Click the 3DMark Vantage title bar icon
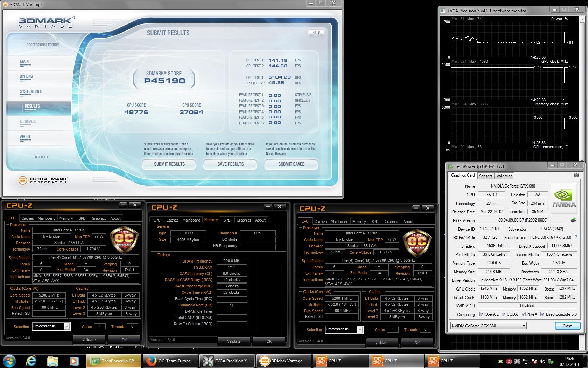The height and width of the screenshot is (368, 588). (6, 4)
